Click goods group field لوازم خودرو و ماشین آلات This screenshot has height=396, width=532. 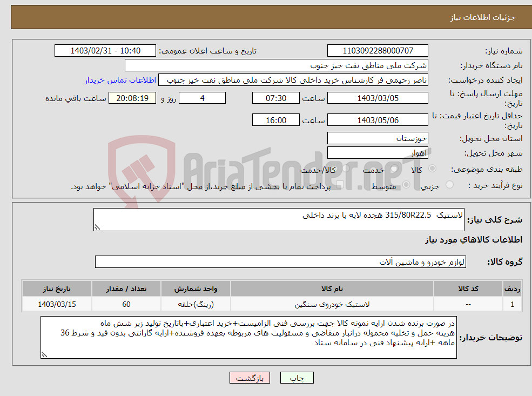[280, 261]
